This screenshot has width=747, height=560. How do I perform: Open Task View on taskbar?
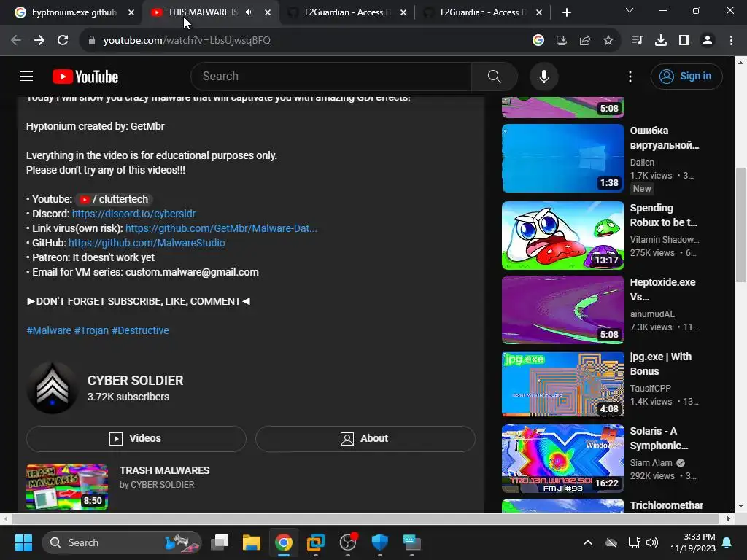point(220,542)
